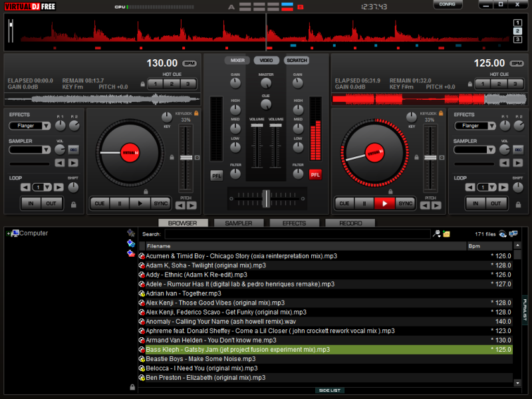Halve the right deck loop length
The width and height of the screenshot is (532, 399).
click(470, 188)
